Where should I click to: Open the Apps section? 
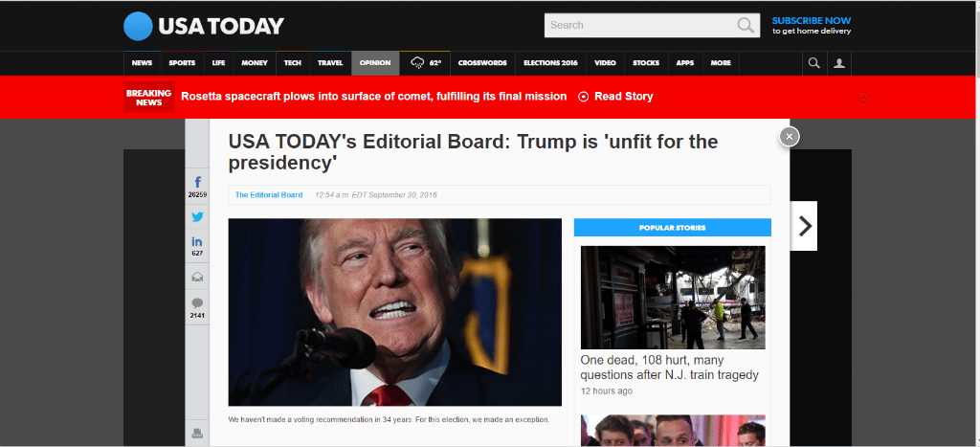(x=685, y=63)
